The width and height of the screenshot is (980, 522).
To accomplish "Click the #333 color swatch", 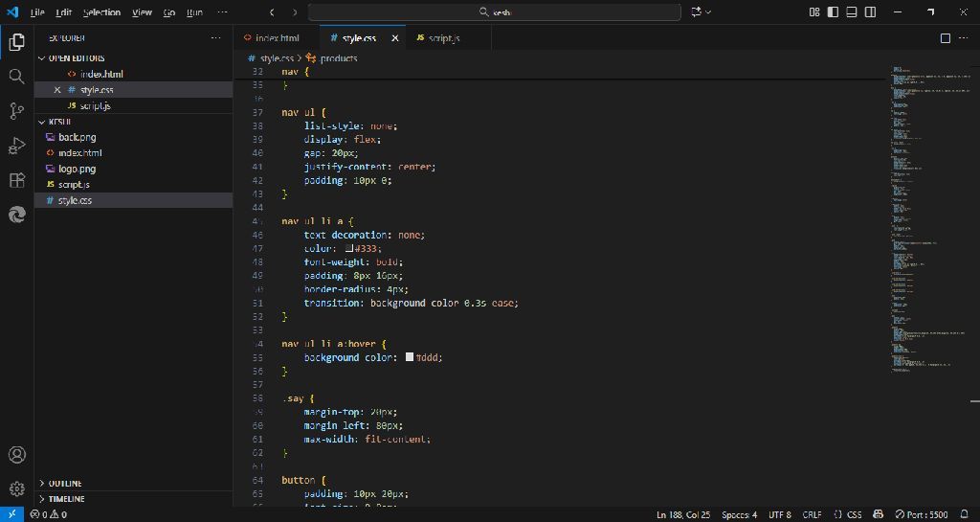I will (350, 248).
